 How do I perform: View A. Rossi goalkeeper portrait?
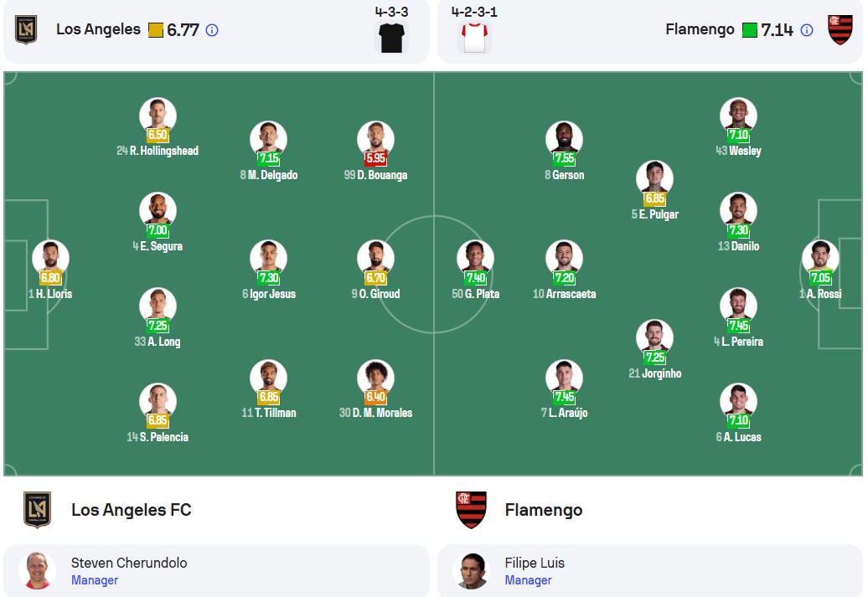point(820,257)
